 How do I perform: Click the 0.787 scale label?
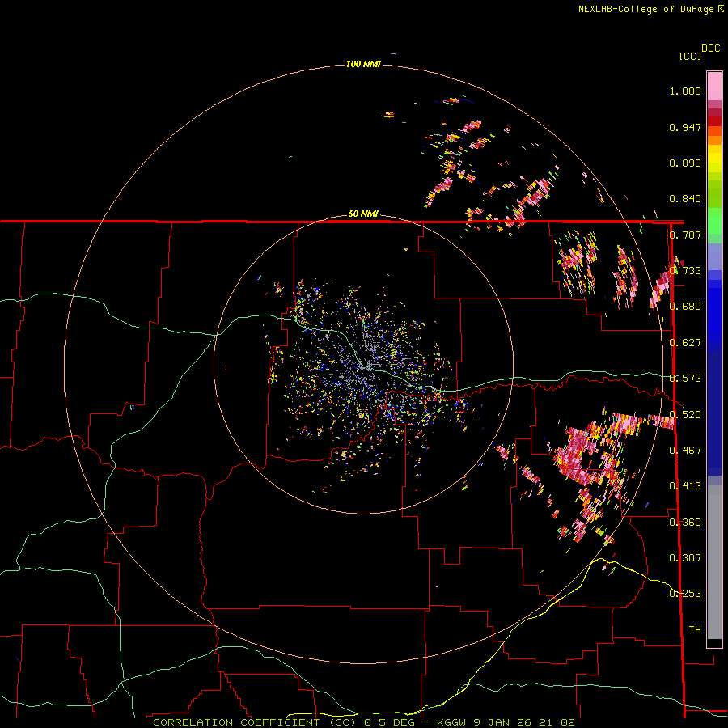[685, 235]
